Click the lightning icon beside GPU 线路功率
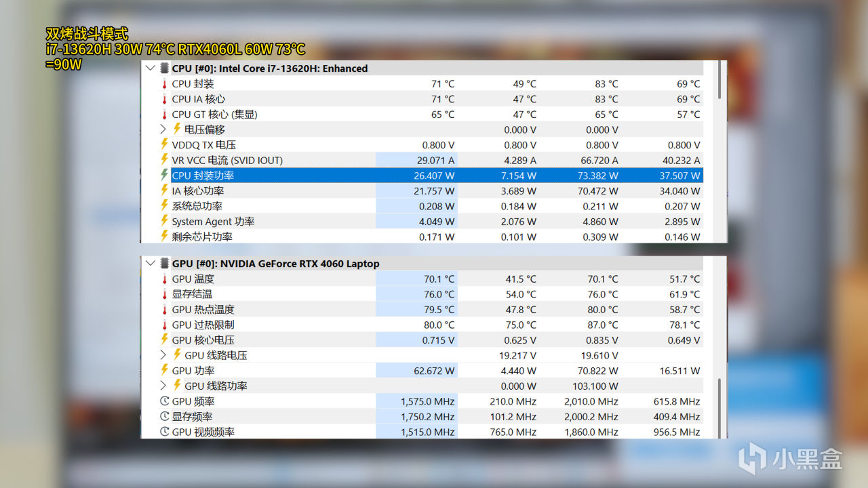 tap(177, 385)
